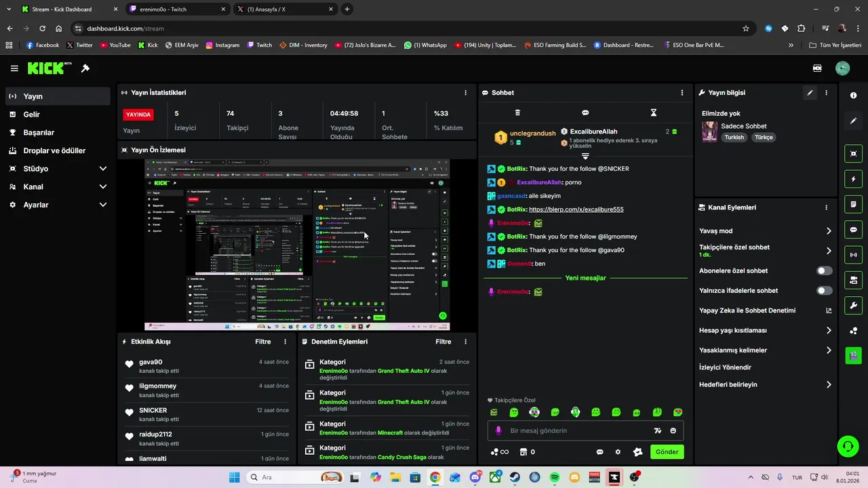Click the info icon in right sidebar
Image resolution: width=868 pixels, height=488 pixels.
(x=853, y=96)
